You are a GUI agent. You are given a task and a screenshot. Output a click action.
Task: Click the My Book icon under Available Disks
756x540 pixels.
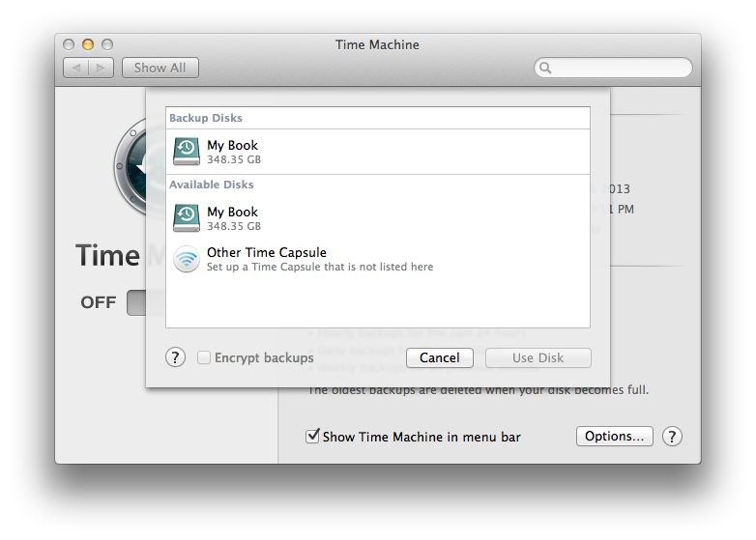click(x=187, y=217)
